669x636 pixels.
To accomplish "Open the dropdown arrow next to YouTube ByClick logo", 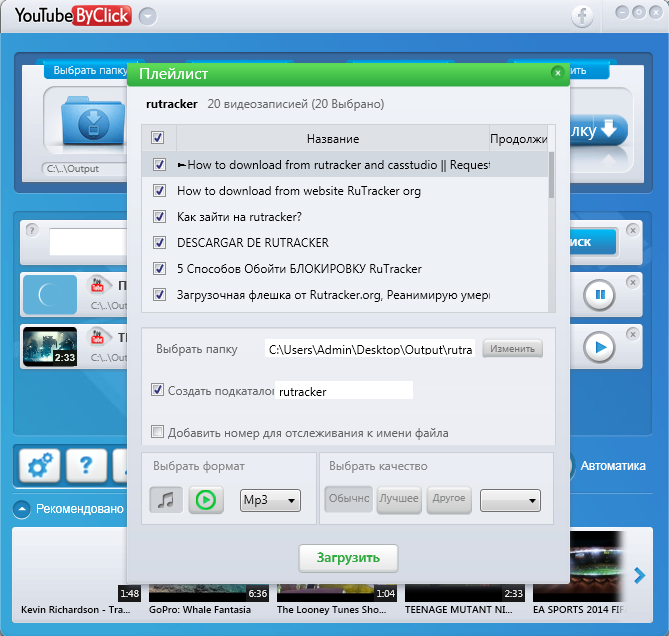I will [148, 17].
